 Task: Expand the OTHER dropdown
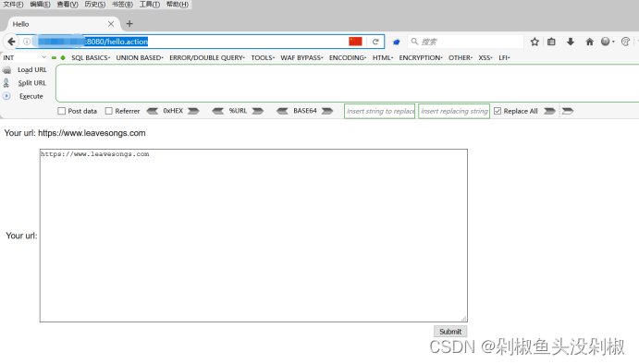pos(461,58)
